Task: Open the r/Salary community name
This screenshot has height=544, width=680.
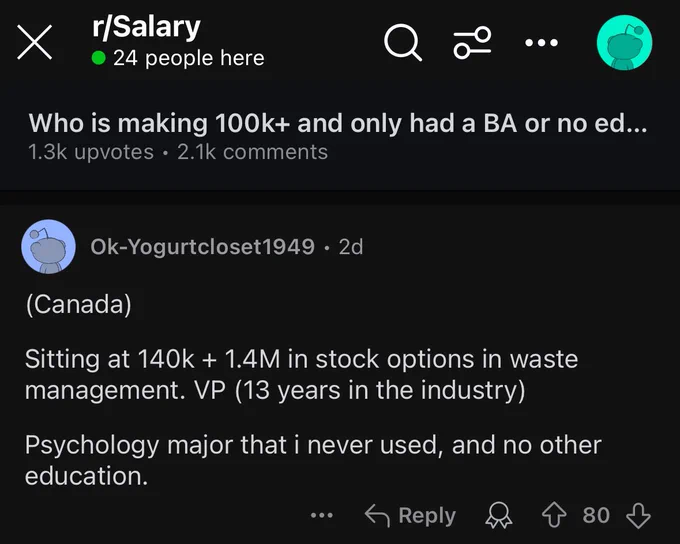Action: (x=146, y=27)
